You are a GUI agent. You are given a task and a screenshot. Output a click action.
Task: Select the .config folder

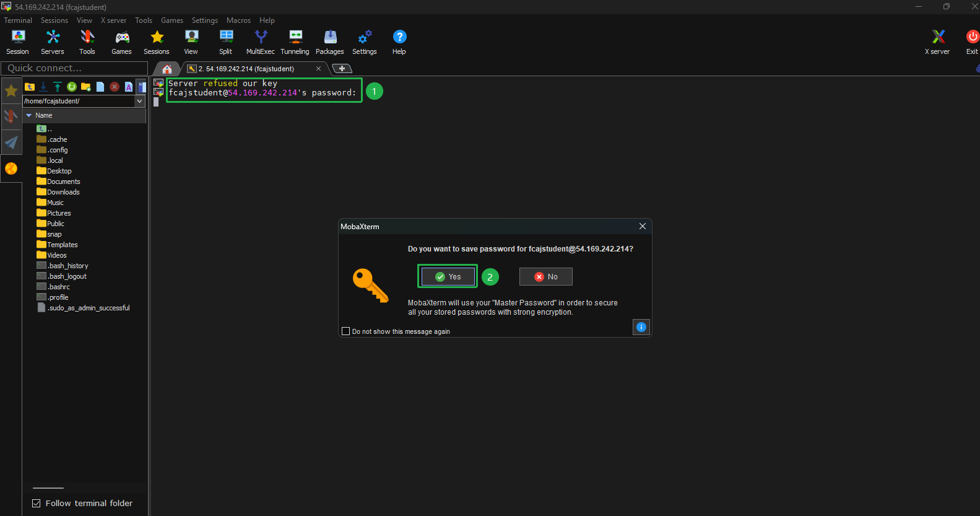click(53, 150)
